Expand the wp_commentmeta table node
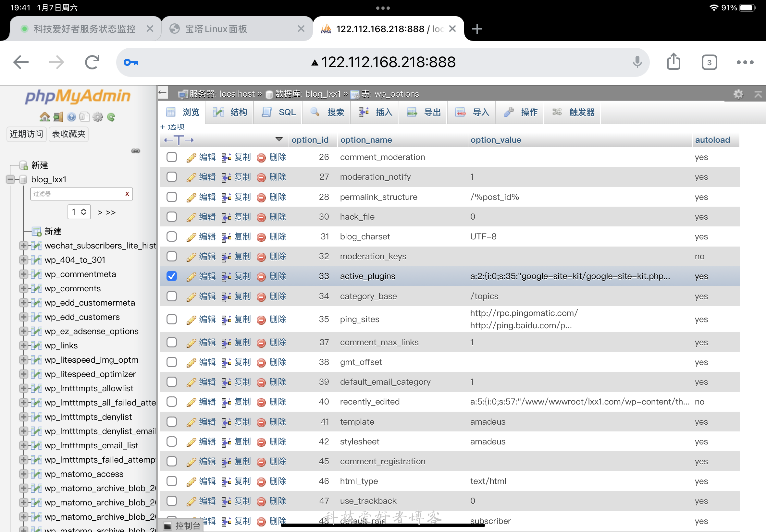The width and height of the screenshot is (766, 532). pos(23,274)
